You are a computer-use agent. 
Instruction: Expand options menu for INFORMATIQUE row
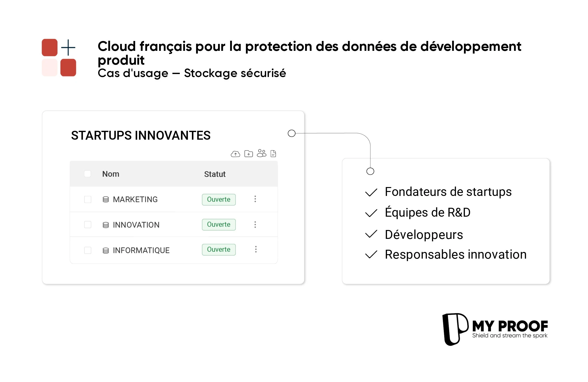[256, 249]
